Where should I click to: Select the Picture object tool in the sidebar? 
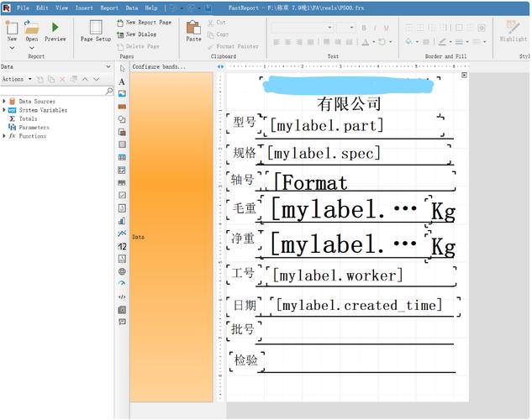[x=122, y=94]
